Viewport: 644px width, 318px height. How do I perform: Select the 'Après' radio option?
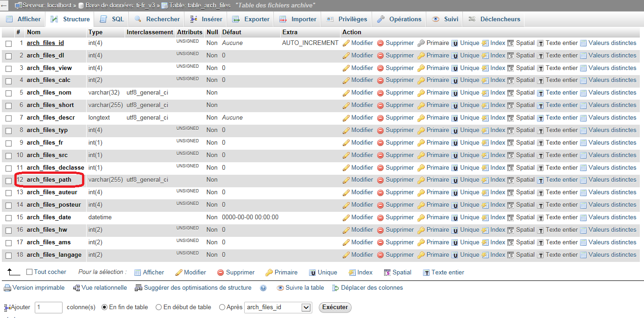(x=222, y=307)
